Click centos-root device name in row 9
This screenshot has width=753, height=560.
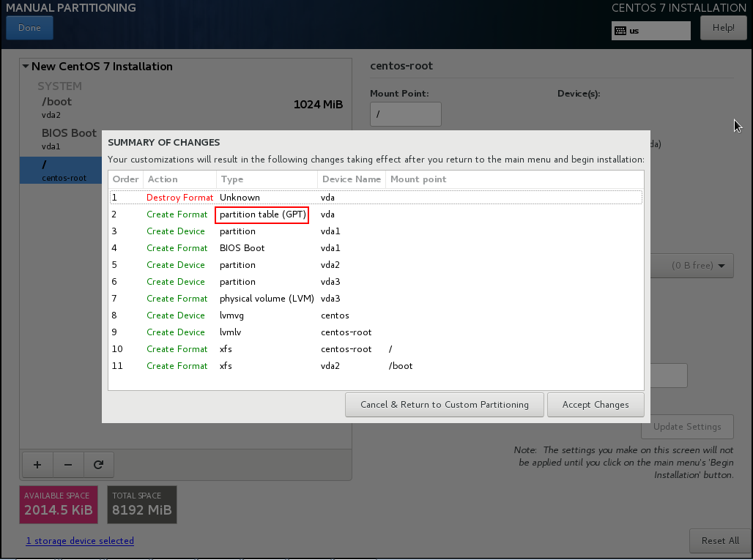pyautogui.click(x=346, y=332)
